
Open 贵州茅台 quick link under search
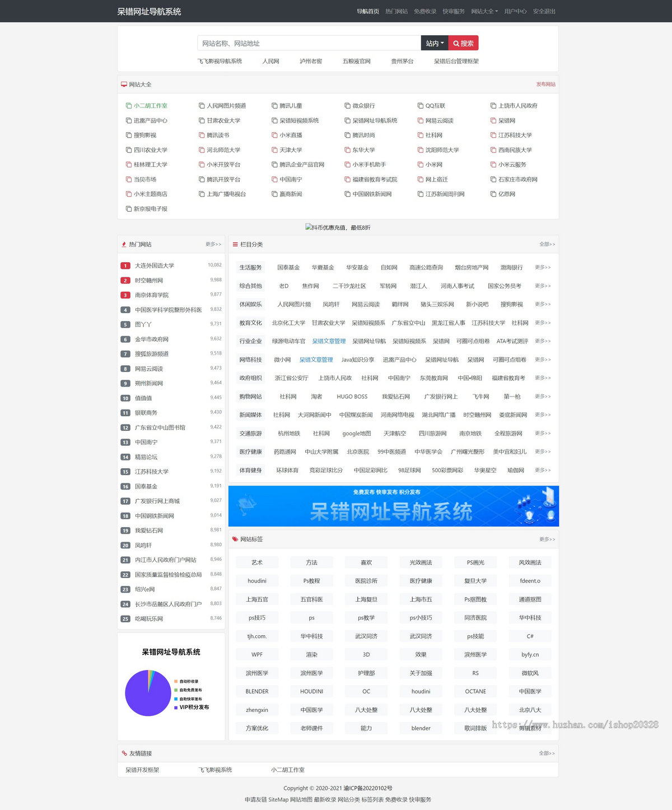point(402,62)
